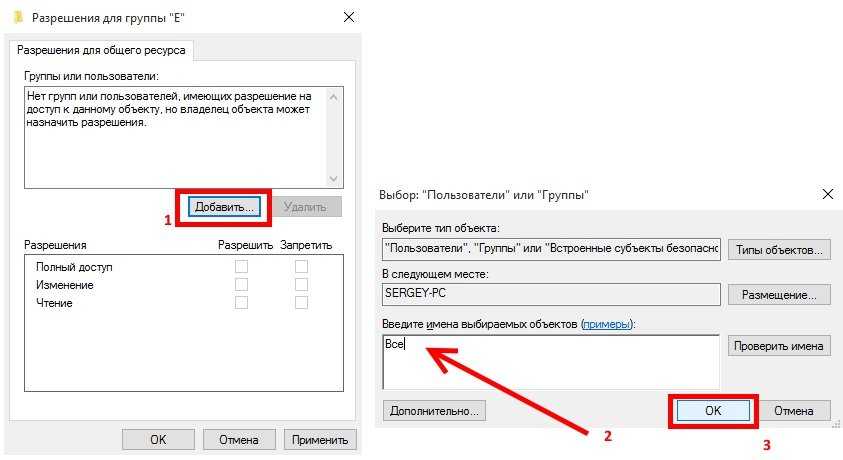The image size is (843, 460).
Task: Enable Deny checkbox for Изменение
Action: point(301,285)
